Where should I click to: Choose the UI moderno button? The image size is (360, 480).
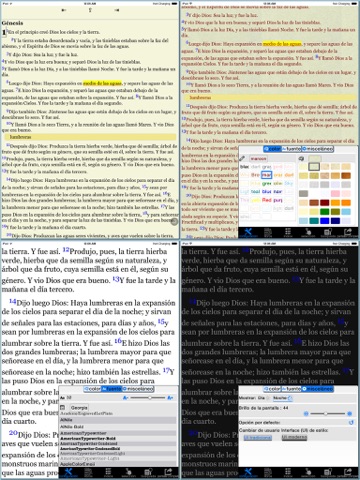pos(294,437)
